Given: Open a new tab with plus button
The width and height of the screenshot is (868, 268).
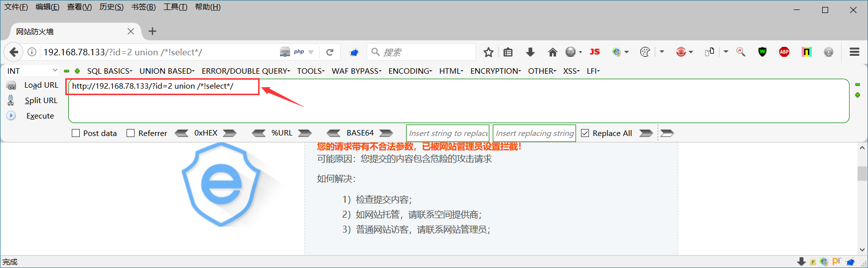Looking at the screenshot, I should click(x=152, y=31).
